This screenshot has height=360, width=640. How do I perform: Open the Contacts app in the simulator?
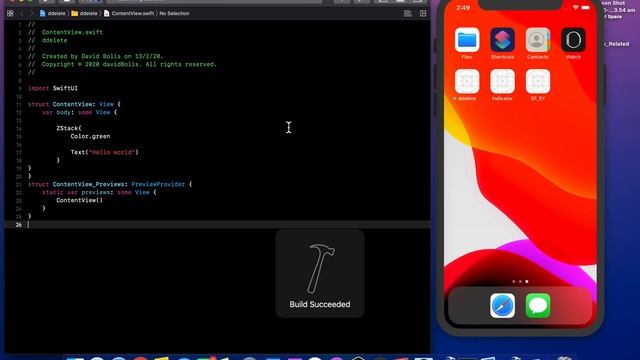pyautogui.click(x=538, y=40)
